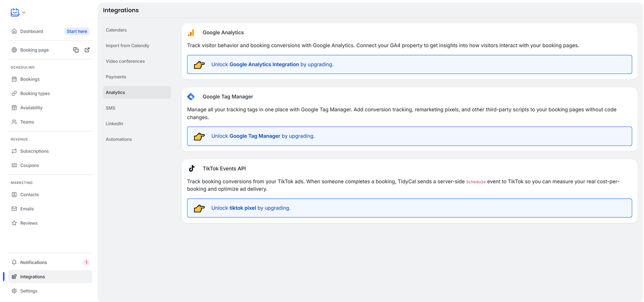
Task: Click the Google Analytics bar chart logo
Action: (x=191, y=33)
